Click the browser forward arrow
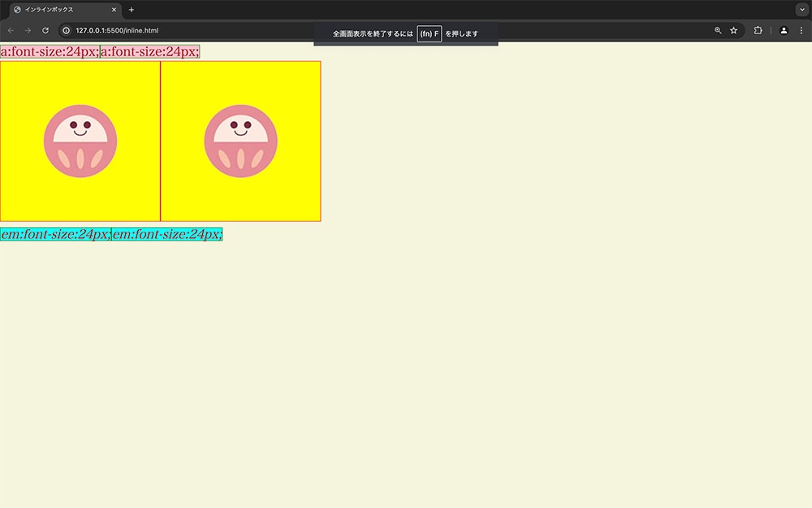This screenshot has width=812, height=508. [28, 31]
